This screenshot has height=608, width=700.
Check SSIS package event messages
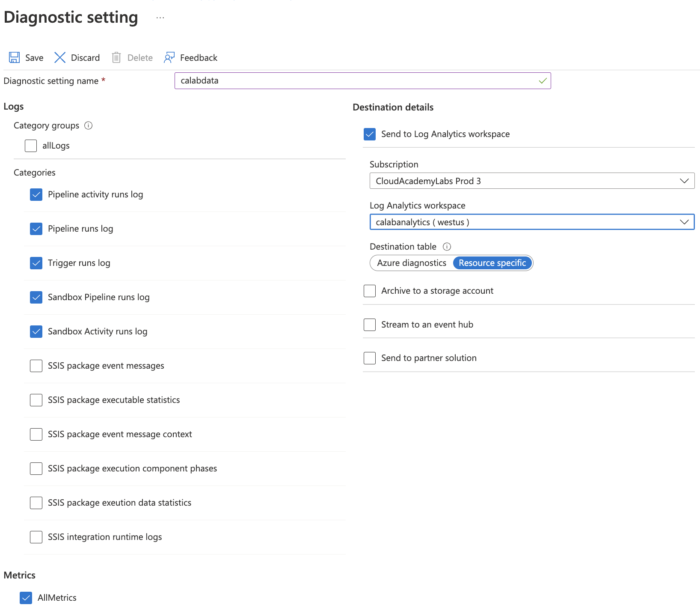click(x=36, y=366)
